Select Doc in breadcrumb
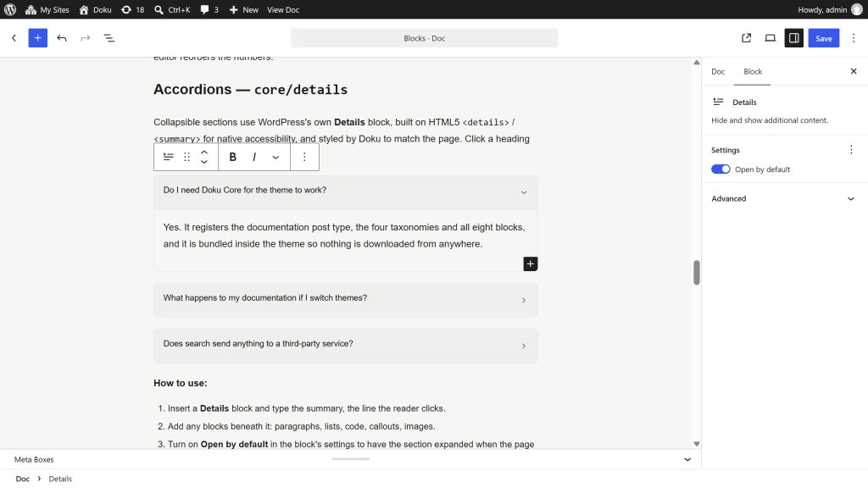Screen dimensions: 868x488 [x=23, y=479]
